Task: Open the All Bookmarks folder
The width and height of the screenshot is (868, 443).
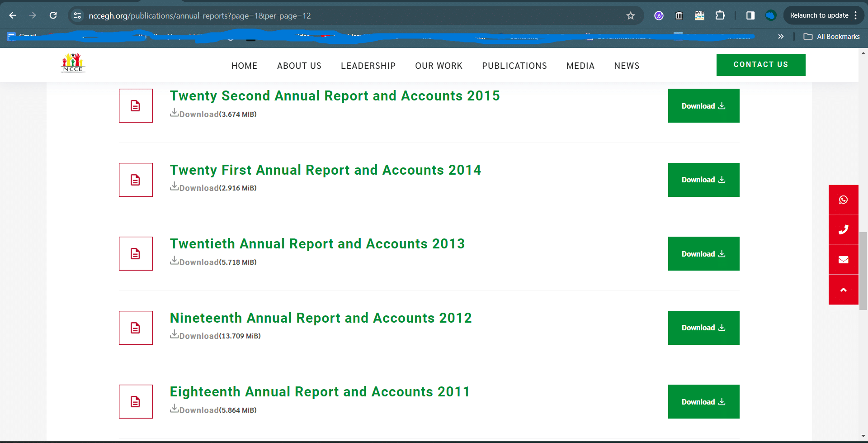Action: 832,37
